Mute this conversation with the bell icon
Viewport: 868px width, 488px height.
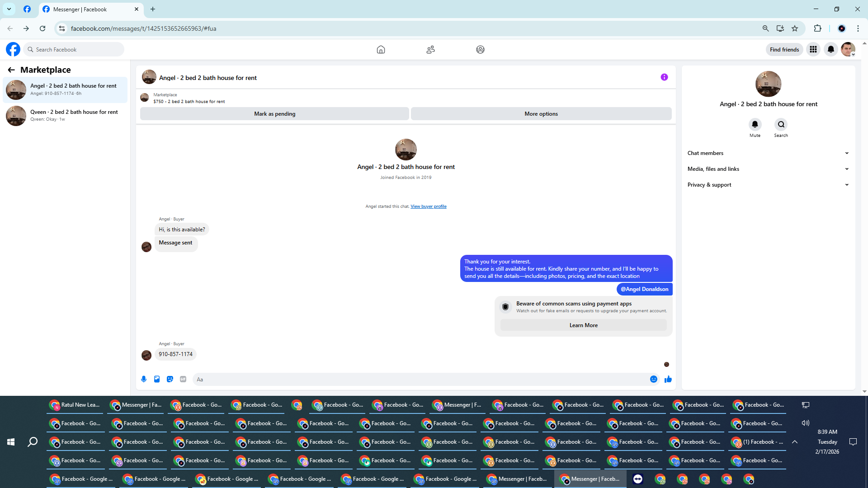[755, 124]
